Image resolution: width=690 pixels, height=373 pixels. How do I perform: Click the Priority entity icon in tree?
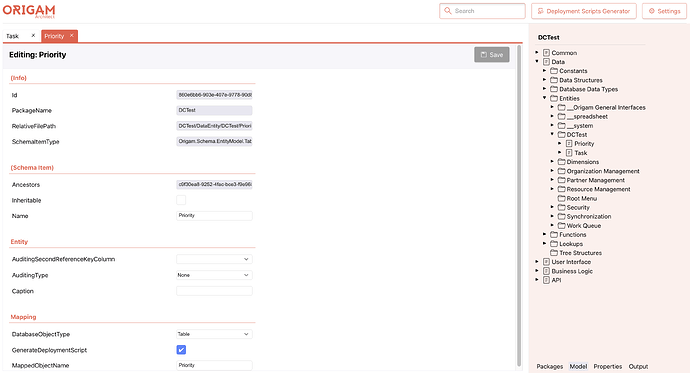569,144
